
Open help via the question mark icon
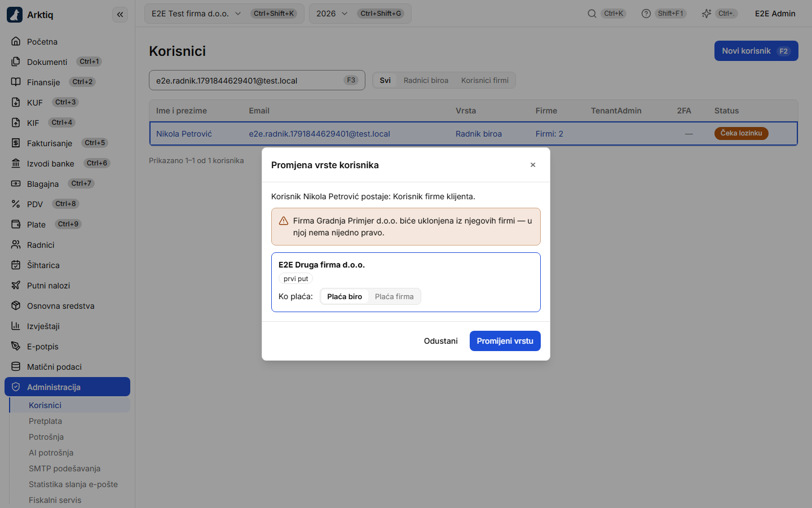click(646, 14)
